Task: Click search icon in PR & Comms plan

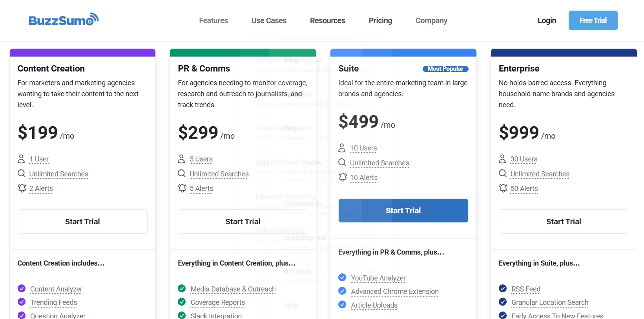Action: (x=182, y=173)
